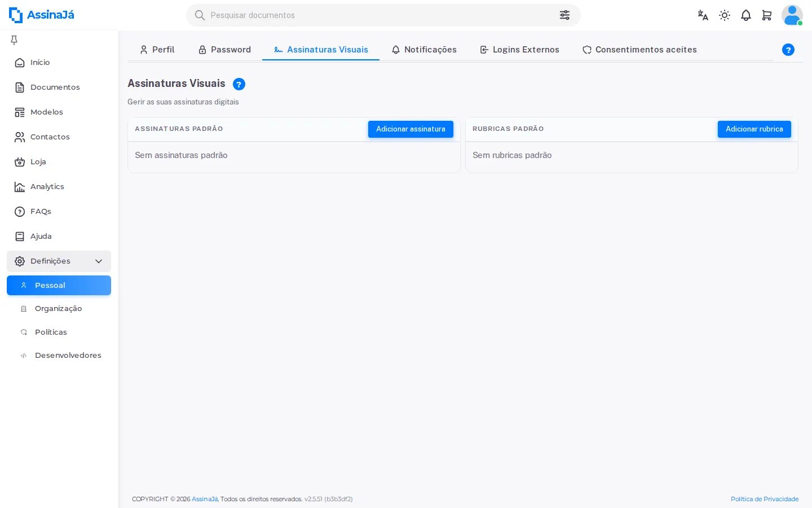Viewport: 812px width, 508px height.
Task: Pin the sidebar with the pin icon
Action: click(x=14, y=40)
